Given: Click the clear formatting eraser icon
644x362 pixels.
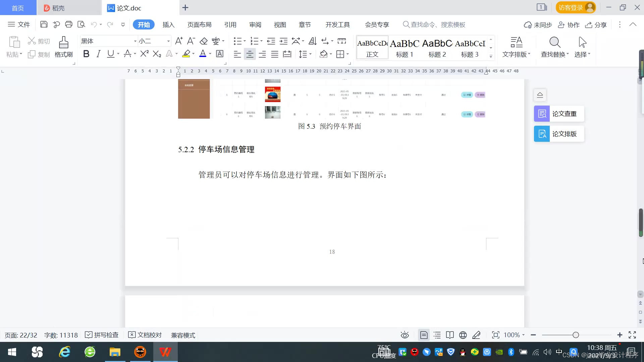Looking at the screenshot, I should click(204, 41).
